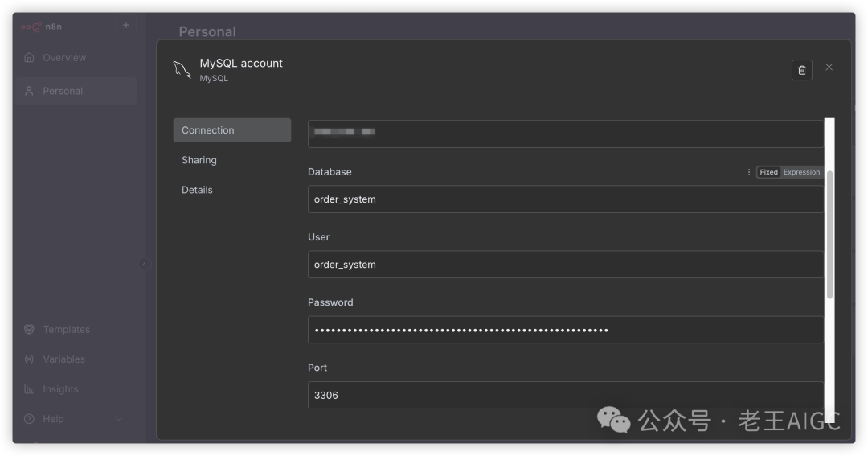
Task: Click the MySQL dolphin icon
Action: (182, 70)
